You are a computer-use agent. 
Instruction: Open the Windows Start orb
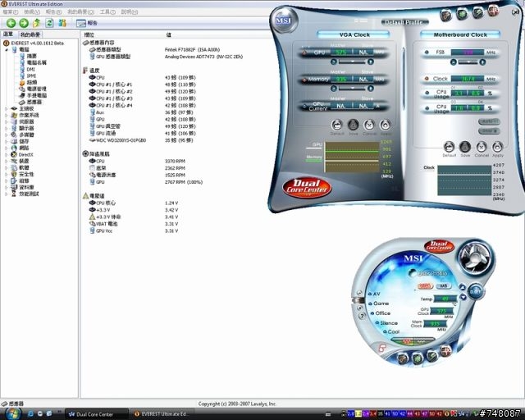(x=12, y=413)
